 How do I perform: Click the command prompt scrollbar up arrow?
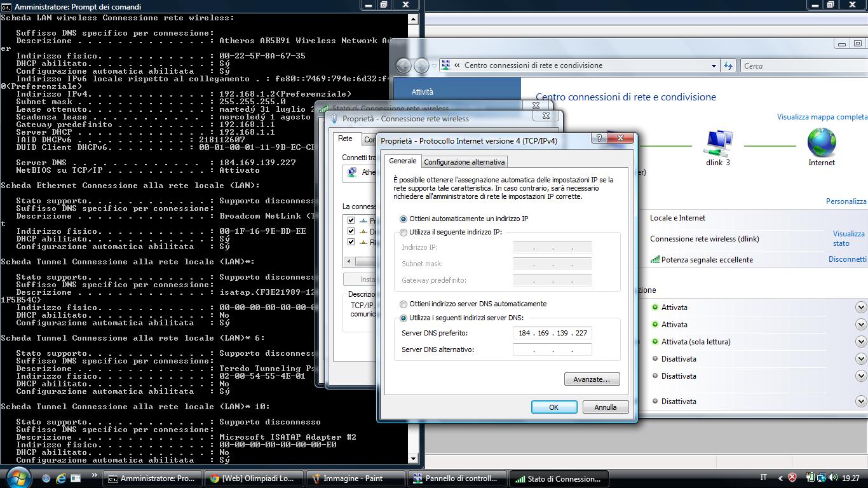click(414, 19)
